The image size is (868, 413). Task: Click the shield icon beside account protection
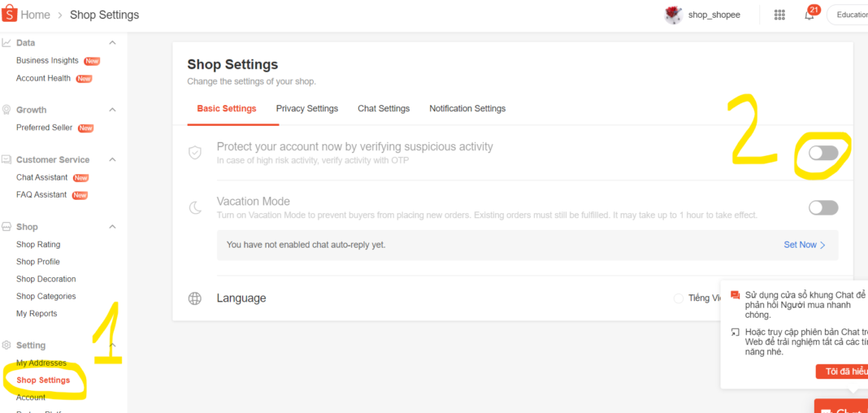point(195,152)
